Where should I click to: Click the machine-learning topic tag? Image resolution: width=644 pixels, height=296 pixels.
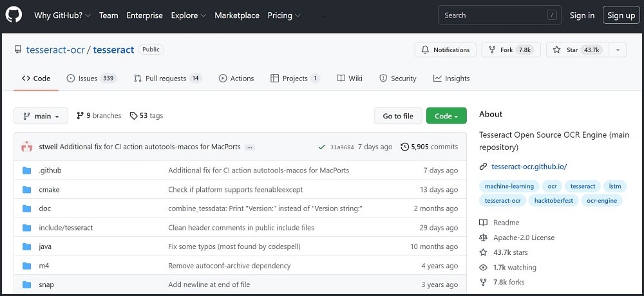point(509,186)
